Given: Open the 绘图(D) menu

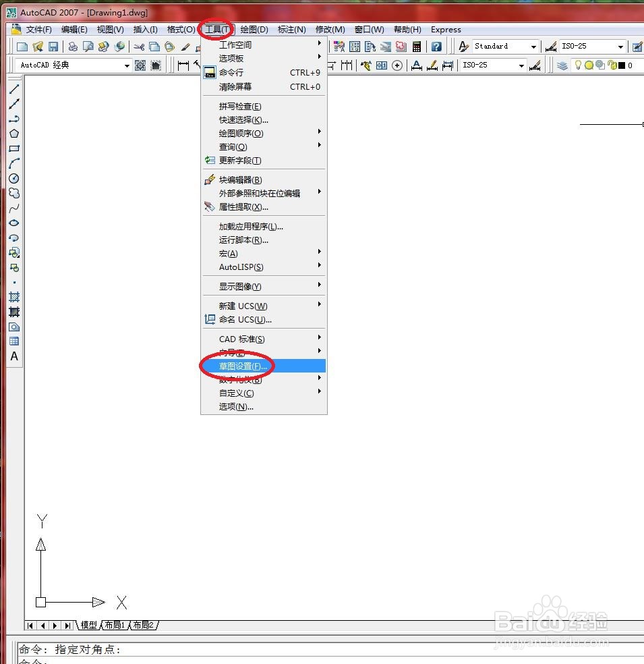Looking at the screenshot, I should tap(254, 30).
